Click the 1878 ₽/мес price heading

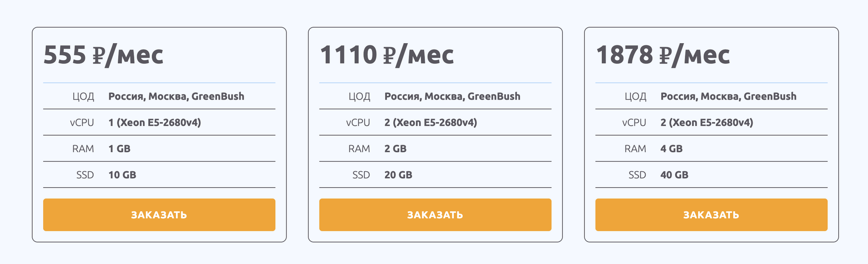(x=663, y=55)
